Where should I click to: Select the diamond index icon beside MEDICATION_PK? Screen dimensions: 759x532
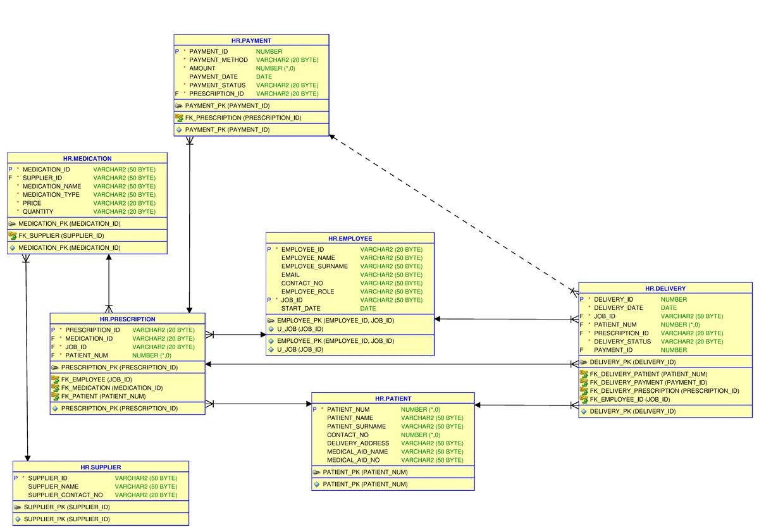[x=13, y=248]
